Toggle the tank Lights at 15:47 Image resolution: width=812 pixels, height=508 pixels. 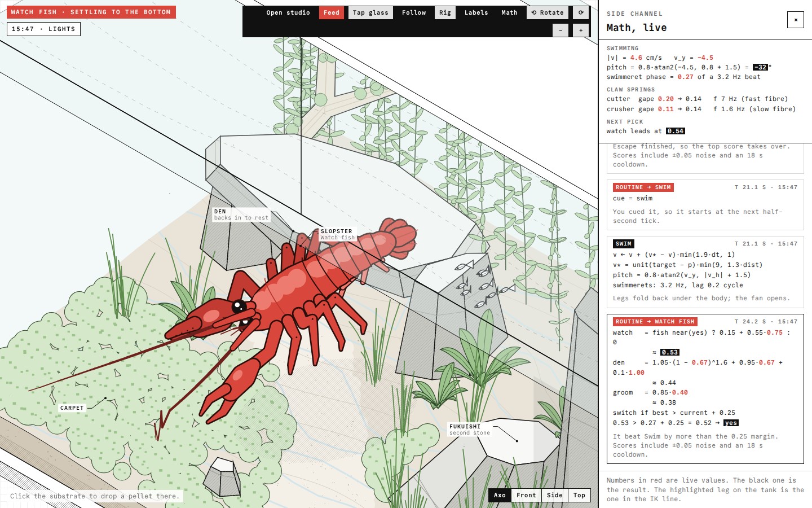coord(43,29)
